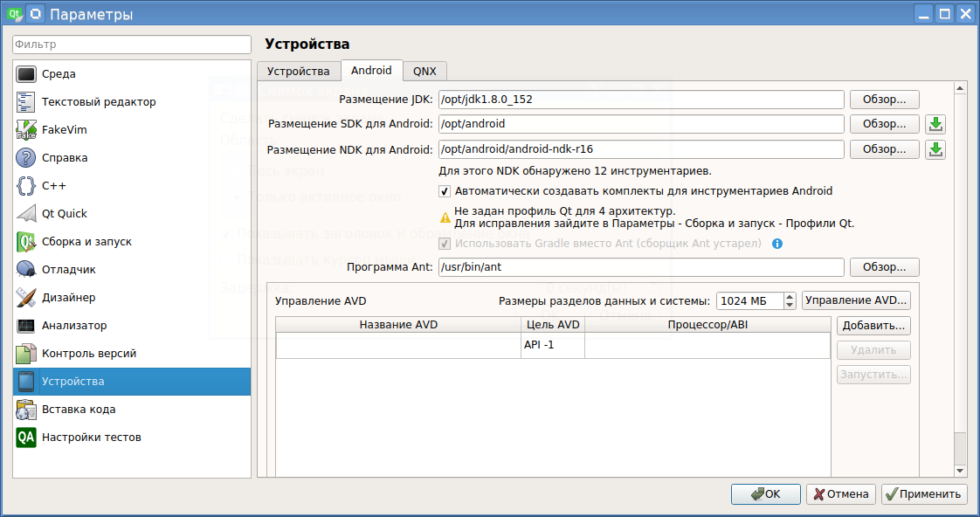Open FakeVim settings icon
The image size is (980, 517).
(x=26, y=130)
